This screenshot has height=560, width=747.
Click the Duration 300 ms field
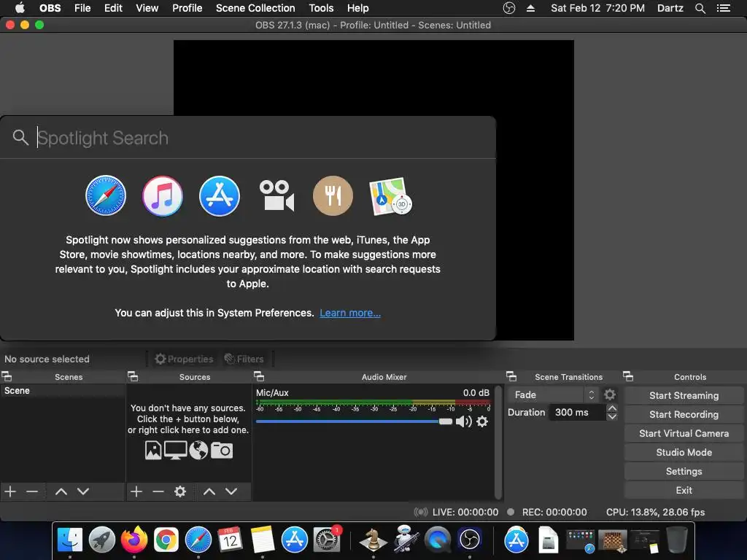pos(578,413)
